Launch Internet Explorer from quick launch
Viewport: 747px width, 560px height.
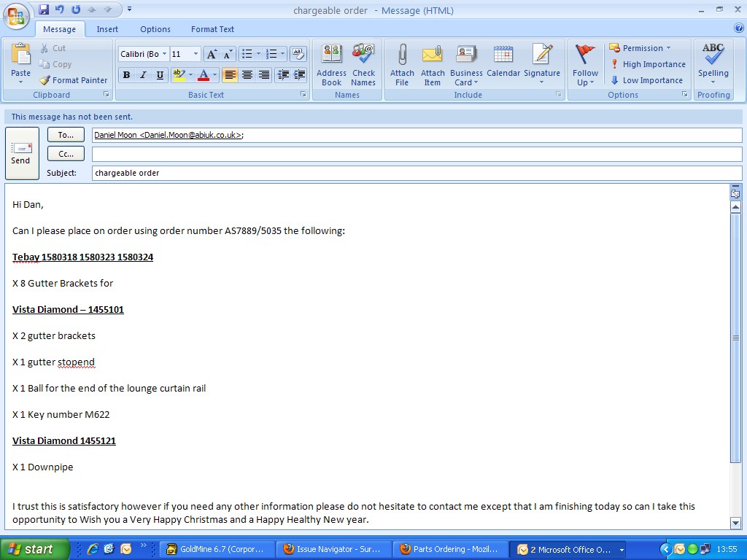(93, 549)
